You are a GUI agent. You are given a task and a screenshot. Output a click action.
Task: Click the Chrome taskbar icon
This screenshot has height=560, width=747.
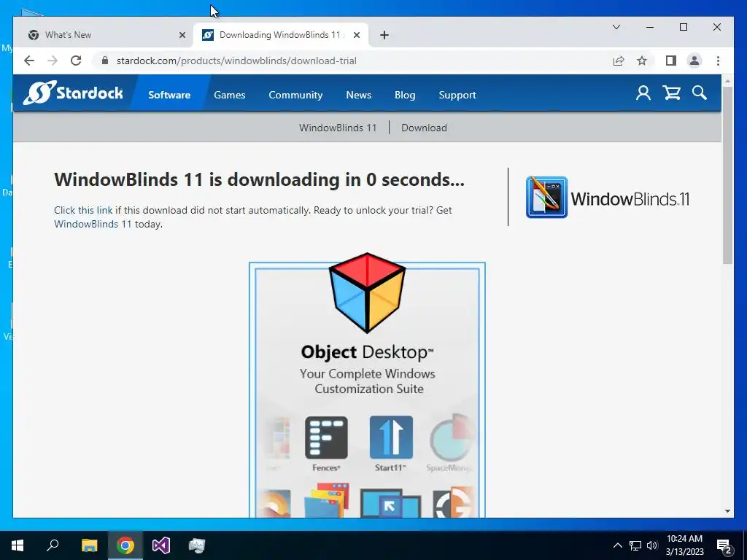[125, 545]
